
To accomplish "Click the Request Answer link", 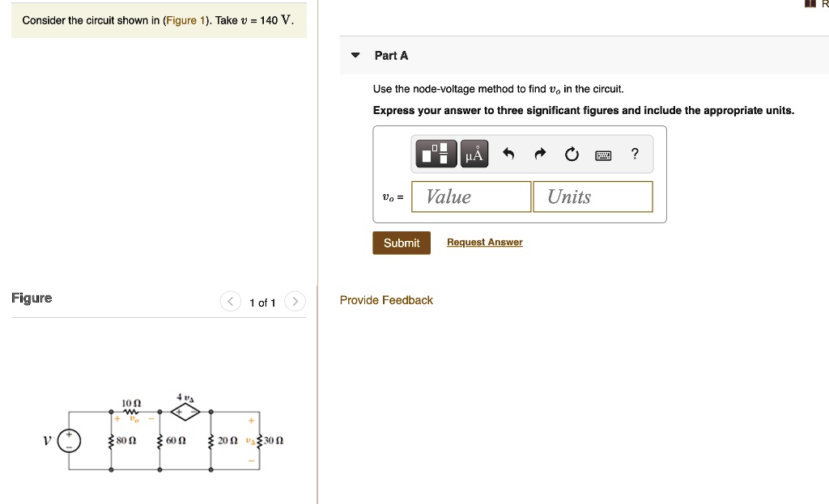I will click(x=484, y=242).
